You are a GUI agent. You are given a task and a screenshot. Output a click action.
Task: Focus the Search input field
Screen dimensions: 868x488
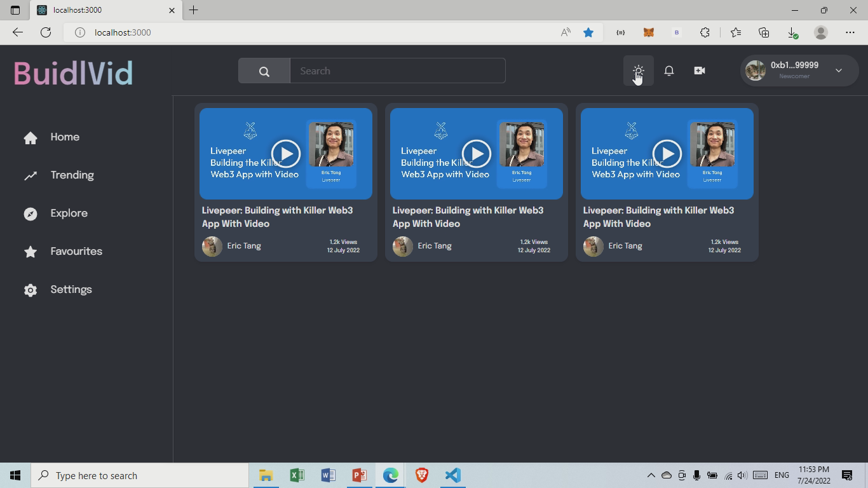398,71
